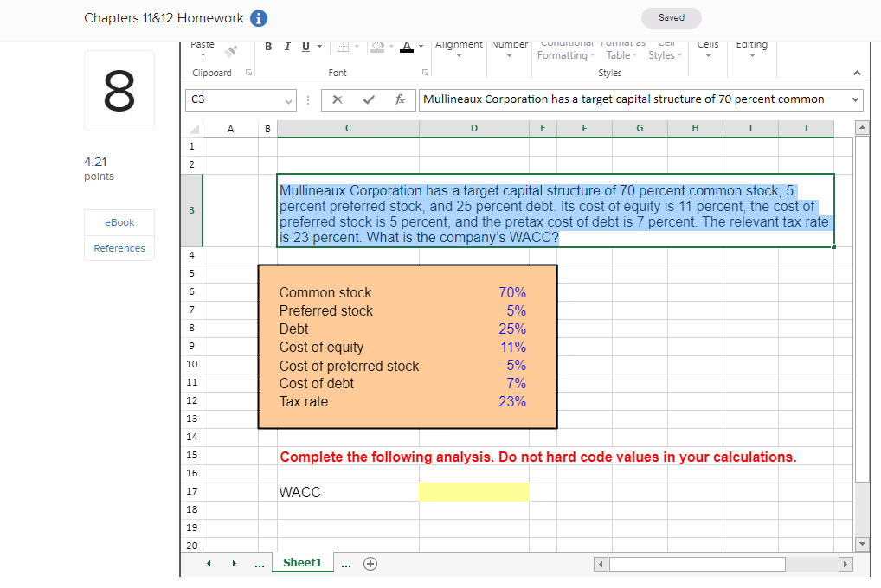Click the WACC label cell
This screenshot has width=881, height=588.
click(x=348, y=492)
